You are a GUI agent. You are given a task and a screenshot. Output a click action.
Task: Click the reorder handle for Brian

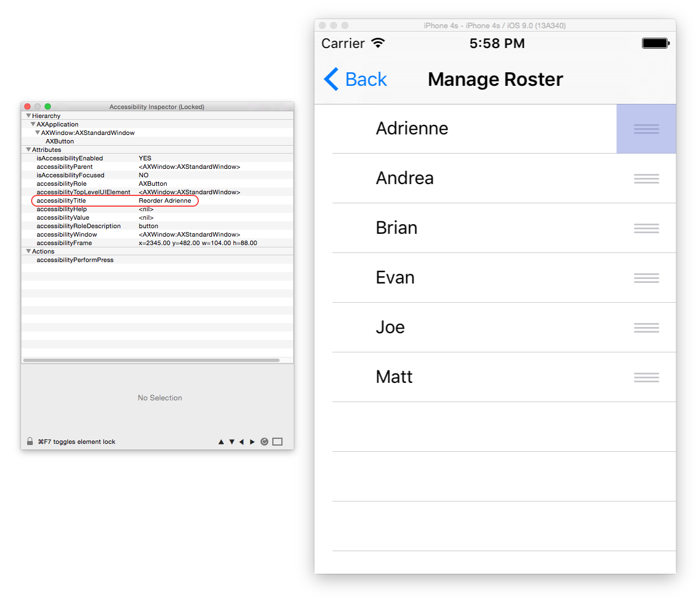pos(646,228)
